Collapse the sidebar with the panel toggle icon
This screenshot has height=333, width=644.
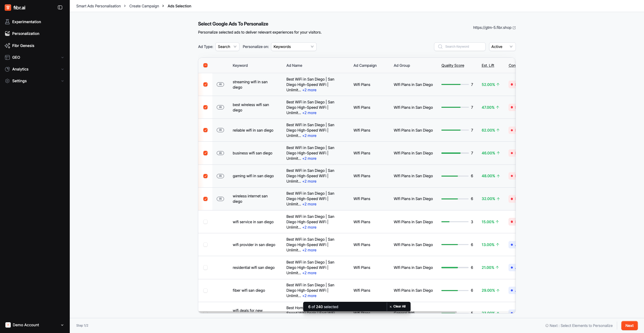(x=60, y=7)
